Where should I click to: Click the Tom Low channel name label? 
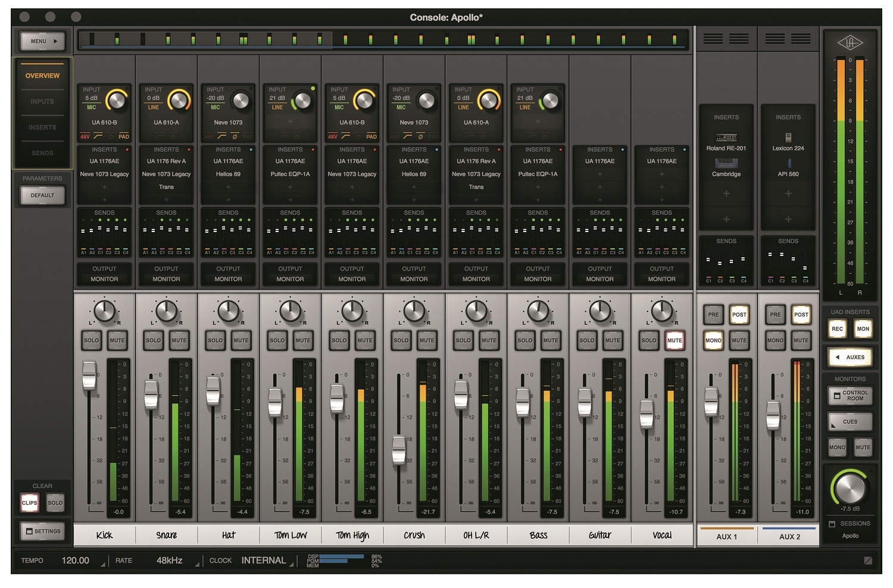coord(291,535)
